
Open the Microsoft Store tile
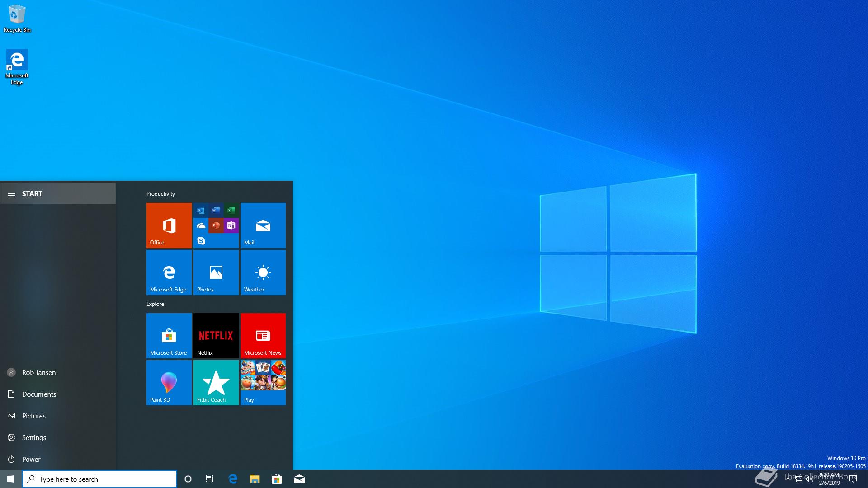(x=169, y=335)
